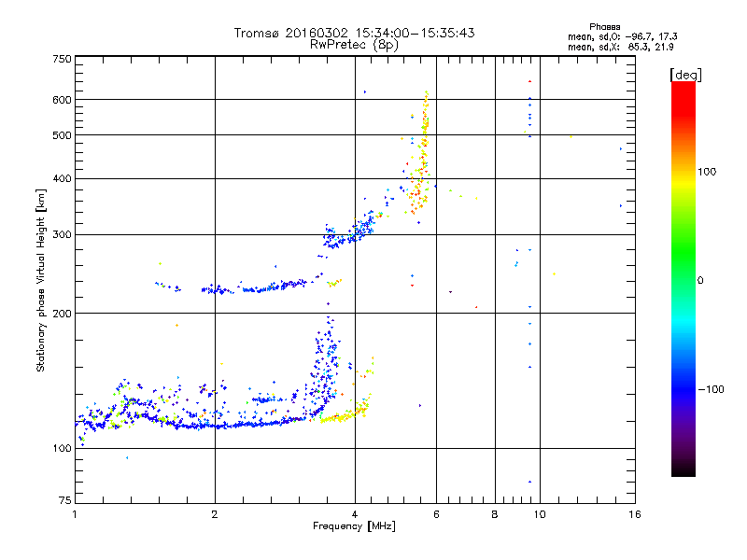The width and height of the screenshot is (747, 560).
Task: Click the colorbar tick label '100'
Action: [x=707, y=172]
